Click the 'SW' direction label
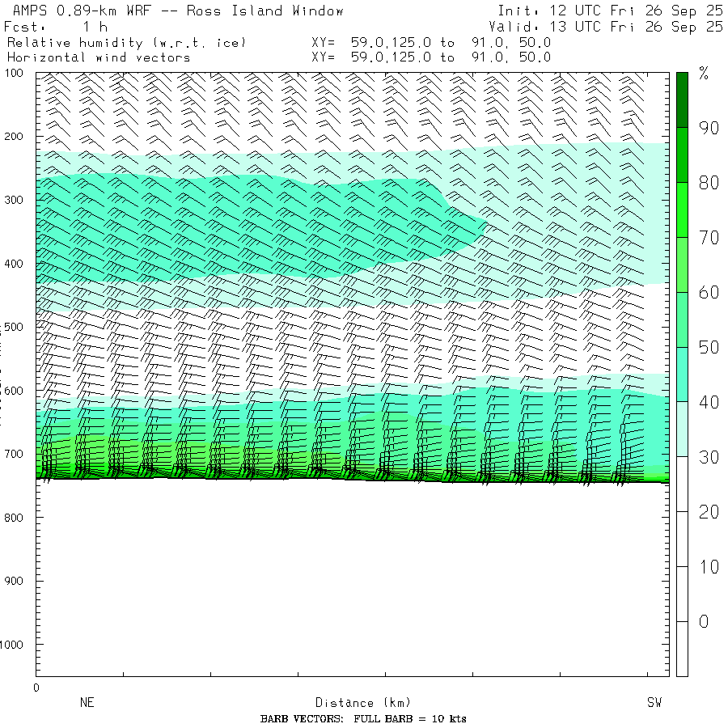Image resolution: width=728 pixels, height=728 pixels. (654, 702)
